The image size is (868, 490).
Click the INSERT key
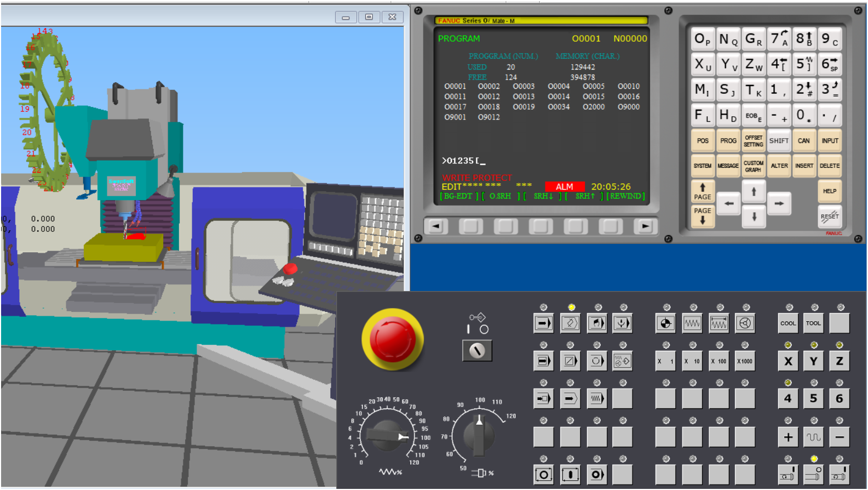(804, 166)
